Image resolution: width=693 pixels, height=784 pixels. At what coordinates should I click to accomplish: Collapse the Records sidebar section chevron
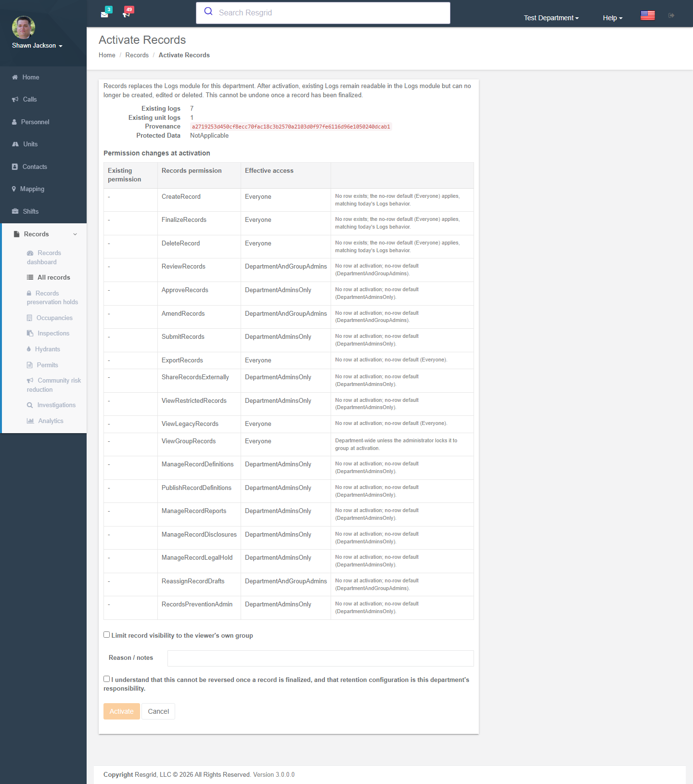(x=75, y=234)
